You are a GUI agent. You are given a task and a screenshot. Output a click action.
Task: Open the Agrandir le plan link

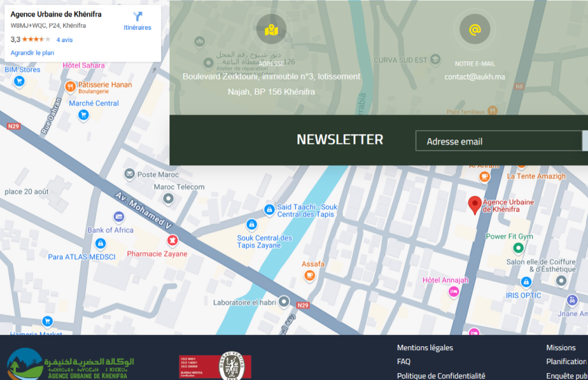[33, 53]
